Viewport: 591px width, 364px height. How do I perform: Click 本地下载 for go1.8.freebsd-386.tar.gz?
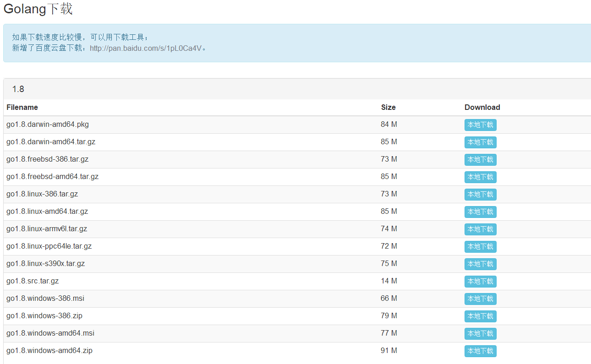tap(480, 160)
